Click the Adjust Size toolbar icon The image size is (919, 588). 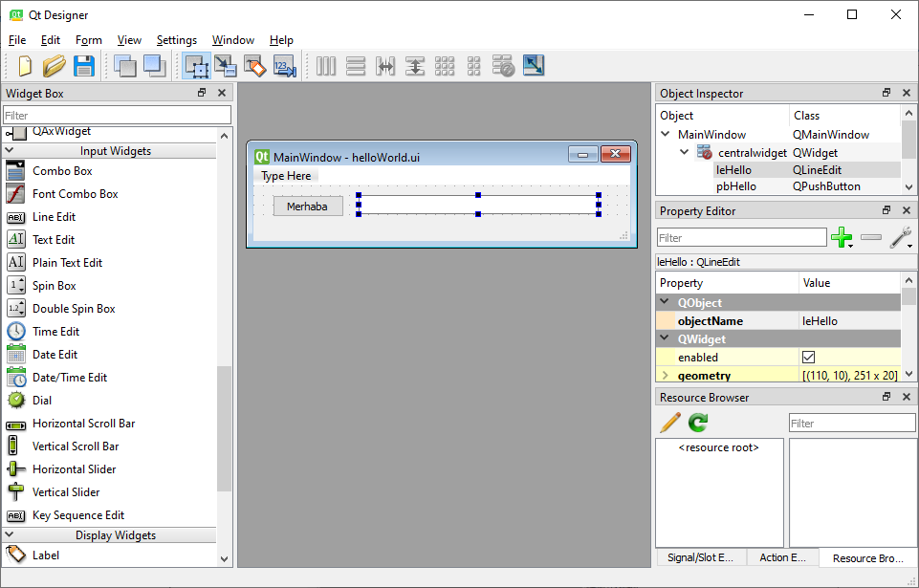click(534, 66)
